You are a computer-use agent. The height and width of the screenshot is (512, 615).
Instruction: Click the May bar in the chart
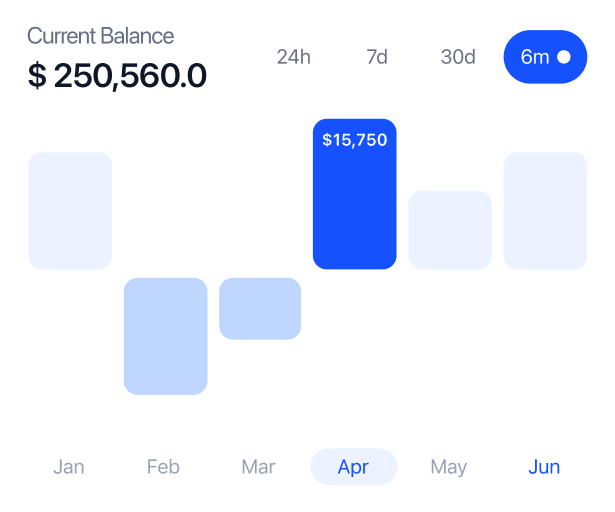tap(450, 230)
